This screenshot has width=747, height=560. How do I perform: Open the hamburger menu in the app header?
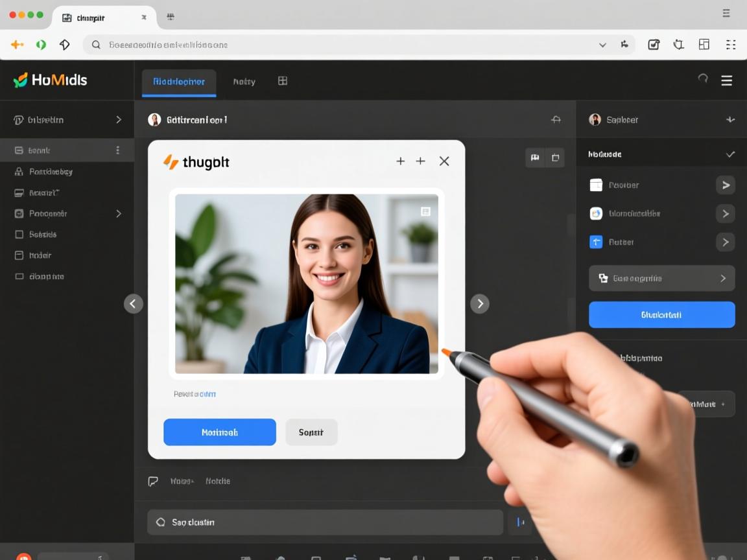[x=726, y=80]
